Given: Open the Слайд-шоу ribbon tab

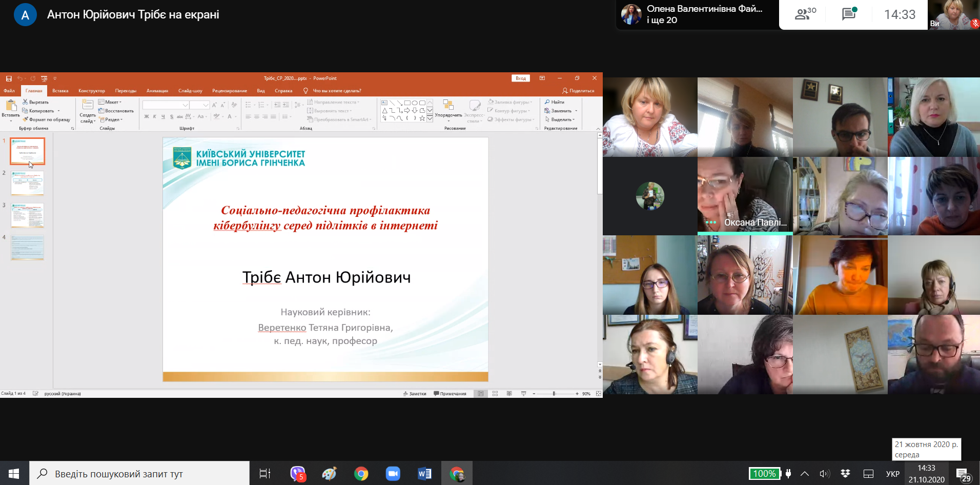Looking at the screenshot, I should (x=190, y=91).
